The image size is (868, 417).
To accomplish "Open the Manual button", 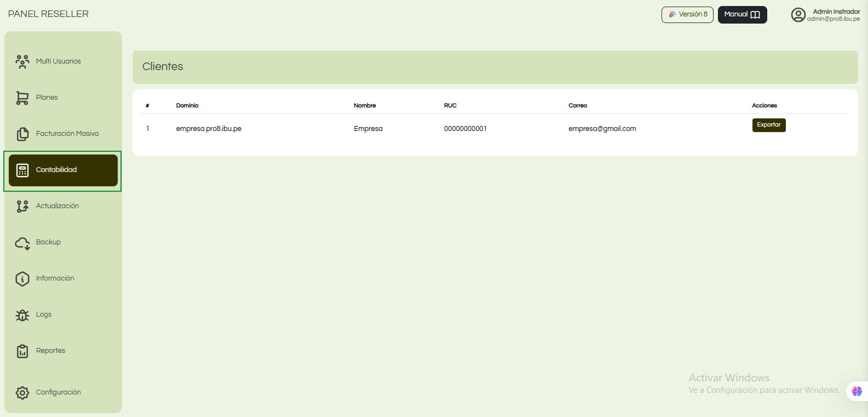I will click(x=742, y=15).
